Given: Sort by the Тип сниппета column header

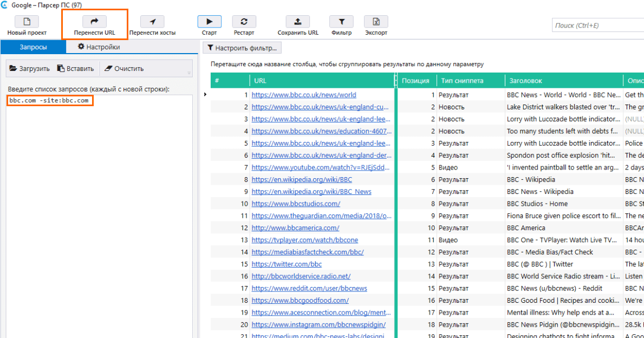Looking at the screenshot, I should [471, 81].
